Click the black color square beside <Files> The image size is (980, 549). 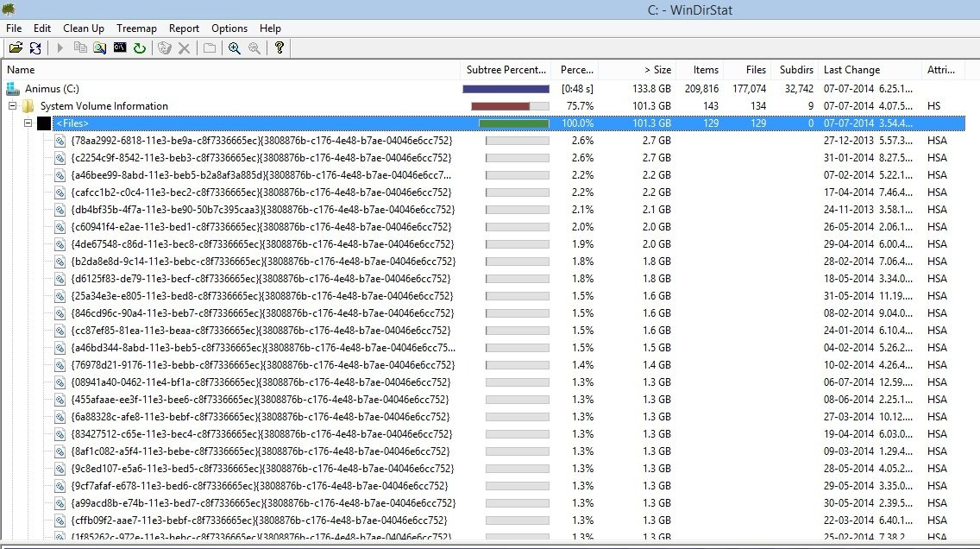tap(44, 123)
